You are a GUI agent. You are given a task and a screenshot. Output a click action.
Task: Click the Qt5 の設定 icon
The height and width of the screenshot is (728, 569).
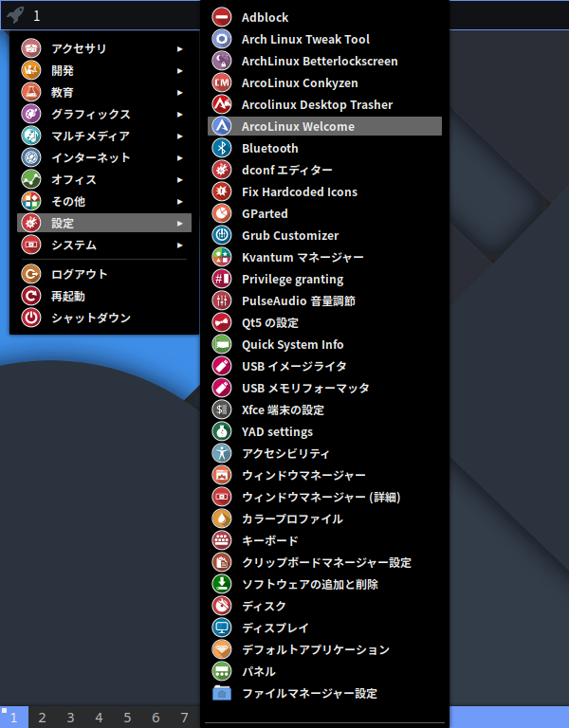click(222, 322)
